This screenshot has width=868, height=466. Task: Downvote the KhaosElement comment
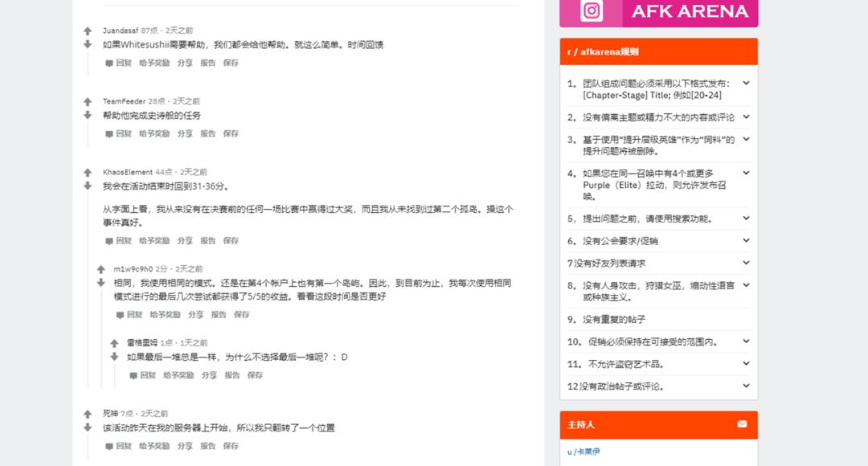pyautogui.click(x=88, y=186)
